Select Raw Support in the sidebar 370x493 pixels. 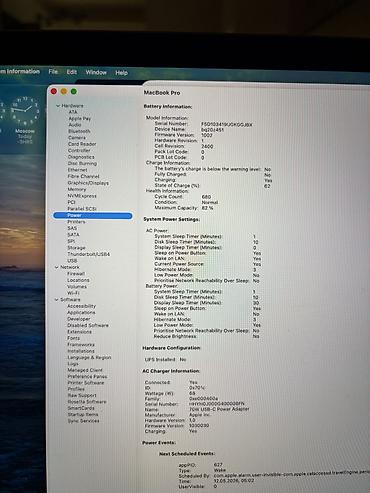(82, 395)
